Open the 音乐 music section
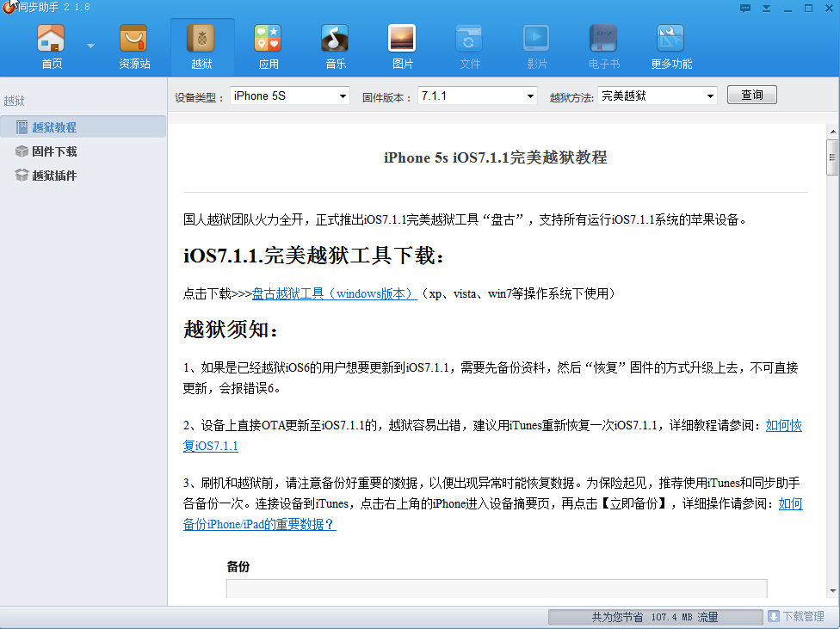The height and width of the screenshot is (629, 840). point(336,46)
